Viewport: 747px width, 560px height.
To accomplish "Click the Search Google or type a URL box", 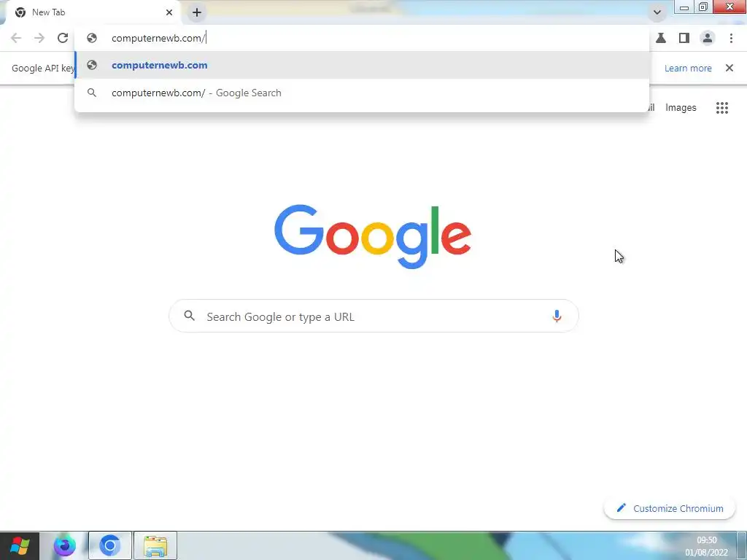I will pyautogui.click(x=373, y=316).
